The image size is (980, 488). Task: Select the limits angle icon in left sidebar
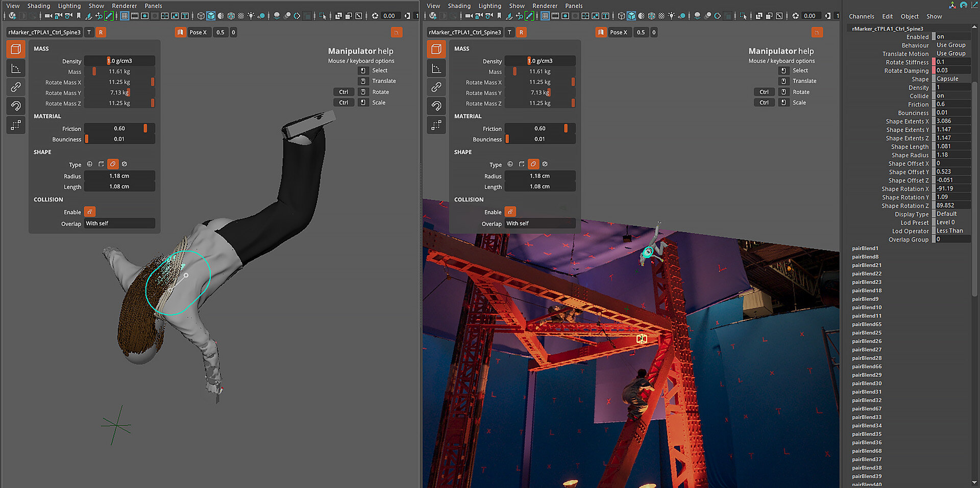(16, 68)
